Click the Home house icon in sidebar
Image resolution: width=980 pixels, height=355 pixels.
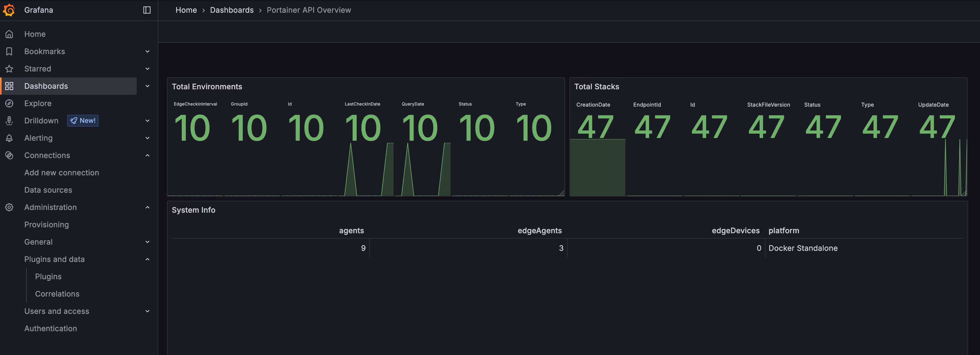(9, 34)
